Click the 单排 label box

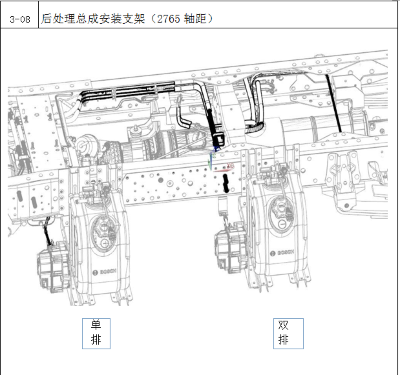pyautogui.click(x=96, y=333)
